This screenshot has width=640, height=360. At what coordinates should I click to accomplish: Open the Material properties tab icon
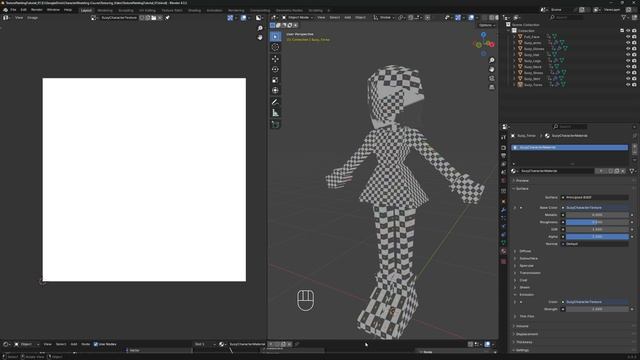click(x=503, y=251)
